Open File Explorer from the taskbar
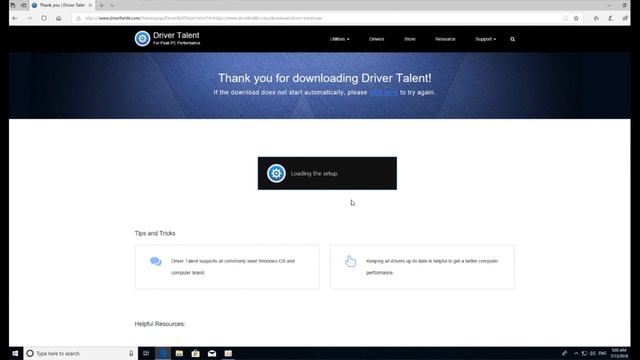640x360 pixels. pos(179,353)
